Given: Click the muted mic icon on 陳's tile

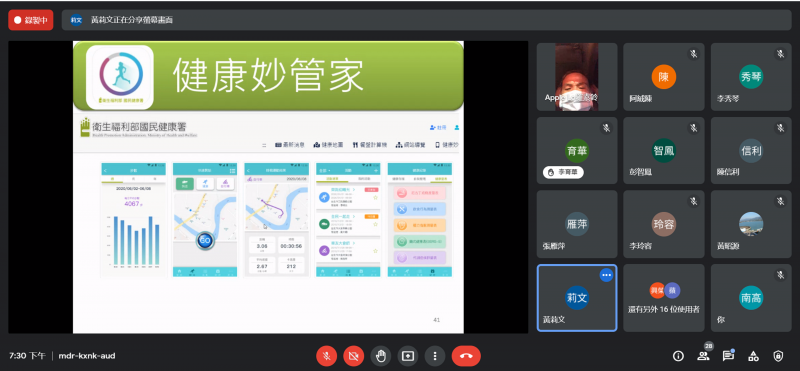Looking at the screenshot, I should 694,54.
